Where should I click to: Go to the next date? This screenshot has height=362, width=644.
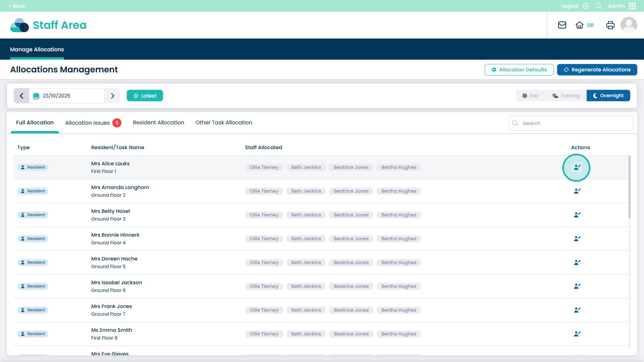113,96
